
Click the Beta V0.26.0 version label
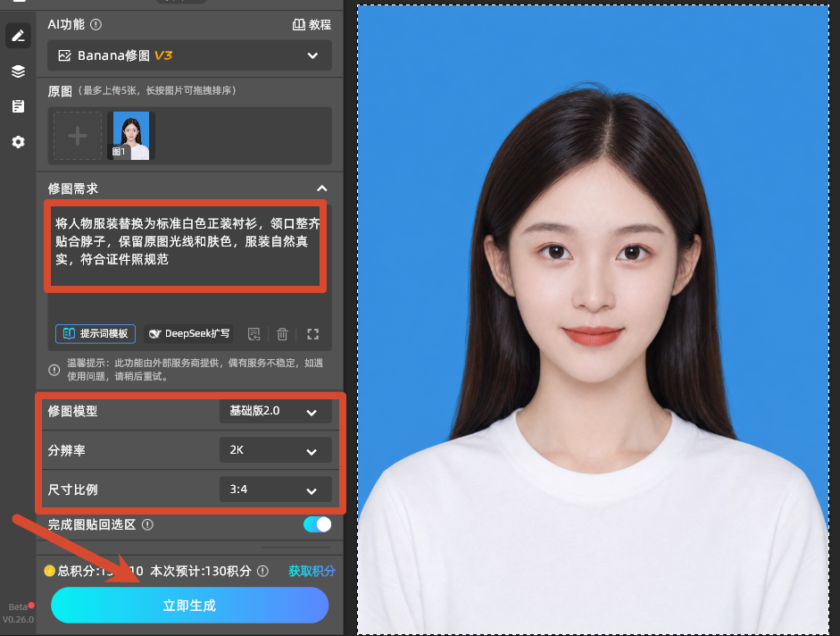tap(18, 613)
